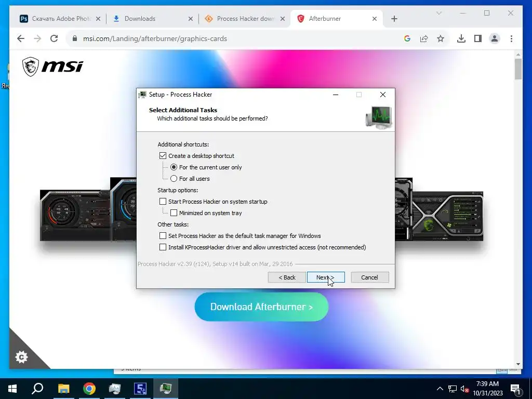Toggle the browser side panel
This screenshot has height=399, width=532.
(478, 38)
